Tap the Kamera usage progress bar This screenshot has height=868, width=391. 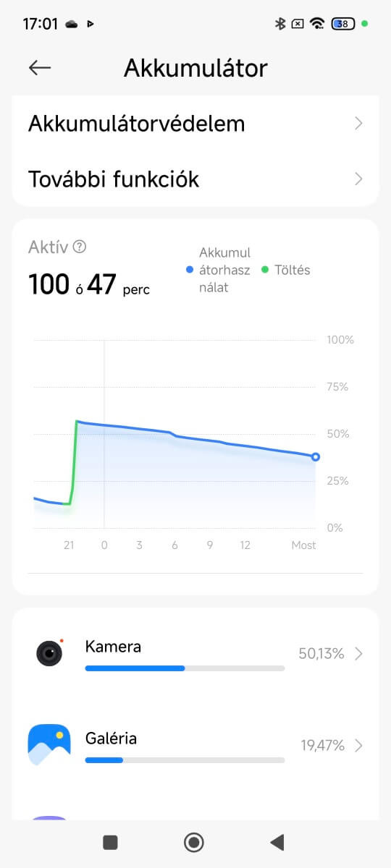tap(185, 668)
